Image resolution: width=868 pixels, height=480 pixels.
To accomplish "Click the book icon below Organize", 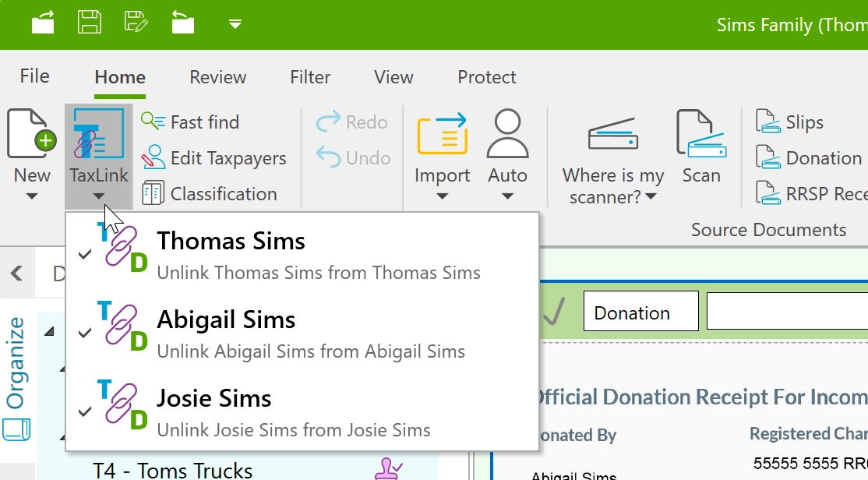I will pyautogui.click(x=16, y=430).
